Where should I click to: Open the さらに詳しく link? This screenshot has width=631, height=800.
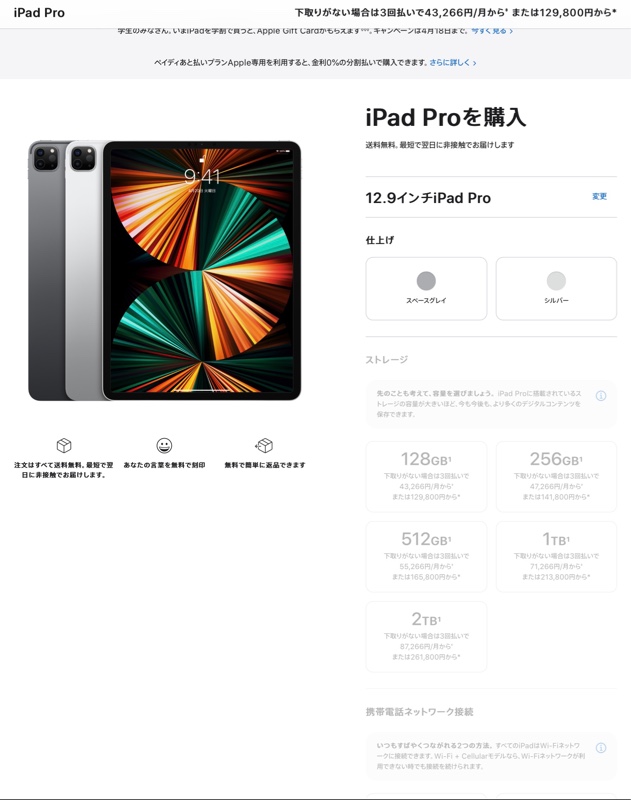453,63
